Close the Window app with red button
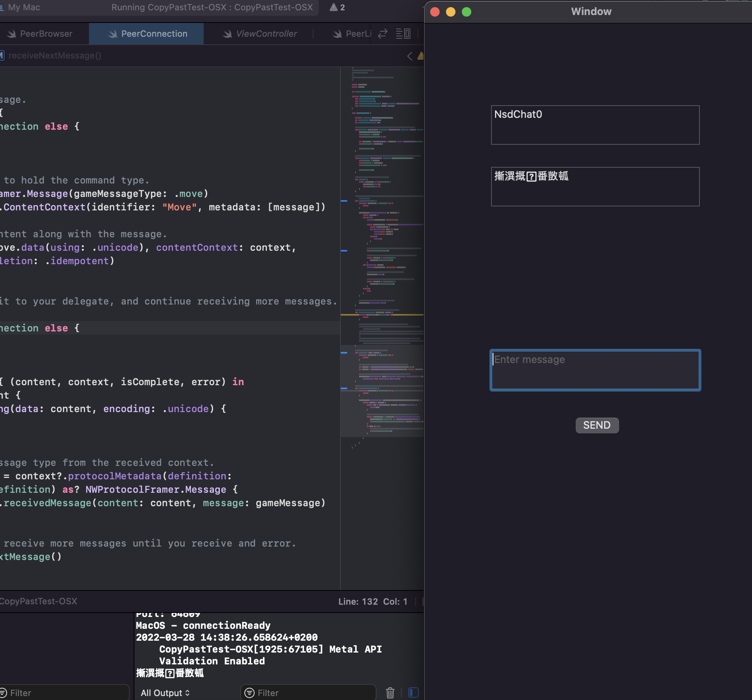This screenshot has width=752, height=700. point(435,12)
